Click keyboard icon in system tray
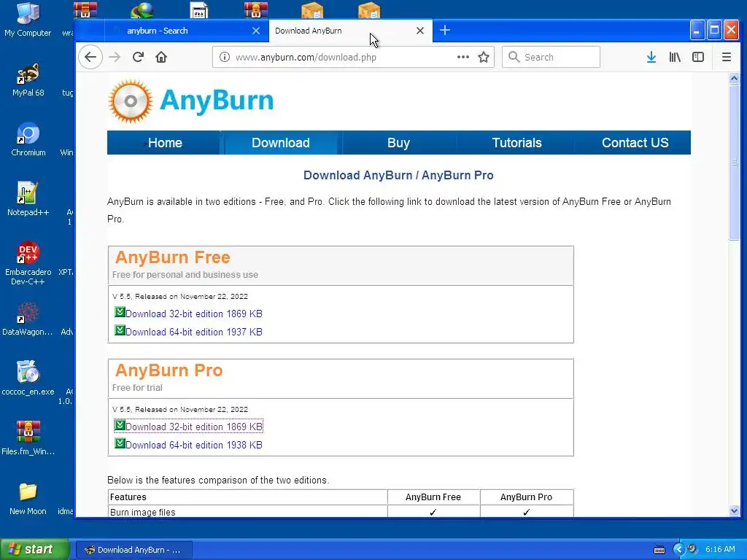The width and height of the screenshot is (747, 560). coord(659,550)
